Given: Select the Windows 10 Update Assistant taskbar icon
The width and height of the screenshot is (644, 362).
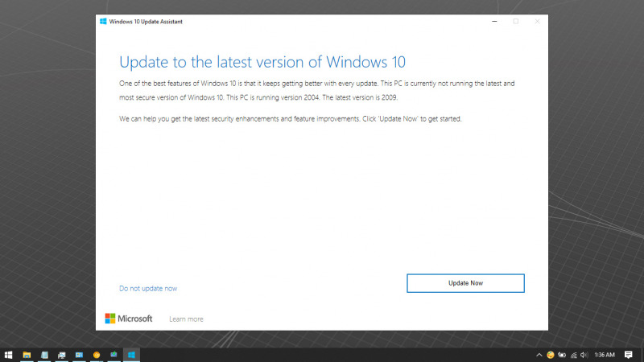Looking at the screenshot, I should point(131,355).
